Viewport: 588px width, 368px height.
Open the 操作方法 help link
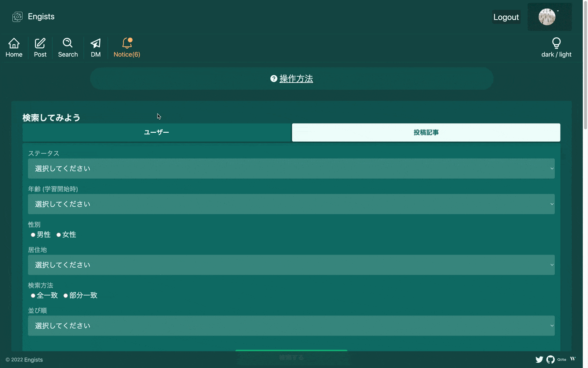296,78
